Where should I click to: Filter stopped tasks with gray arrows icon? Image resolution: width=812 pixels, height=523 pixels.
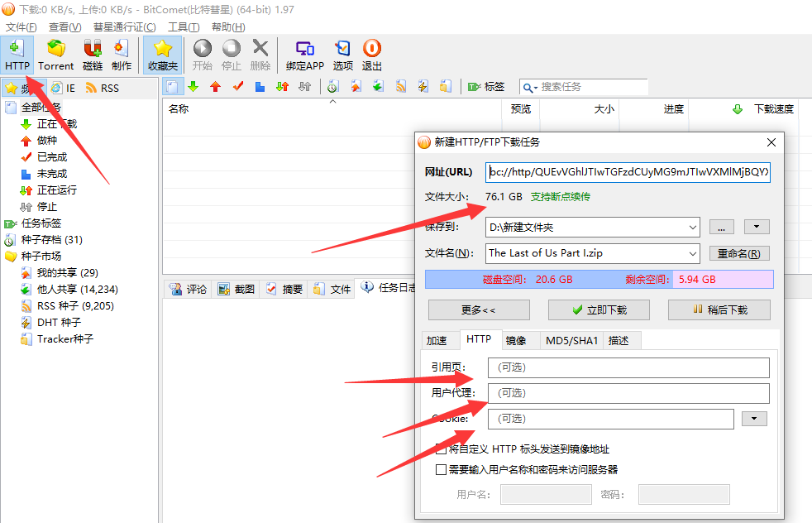point(304,87)
